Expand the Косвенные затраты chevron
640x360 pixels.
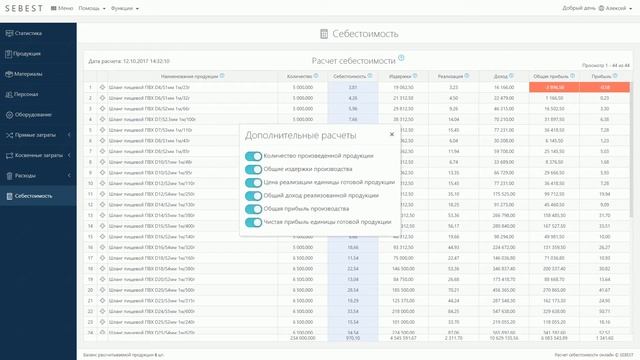(x=69, y=155)
